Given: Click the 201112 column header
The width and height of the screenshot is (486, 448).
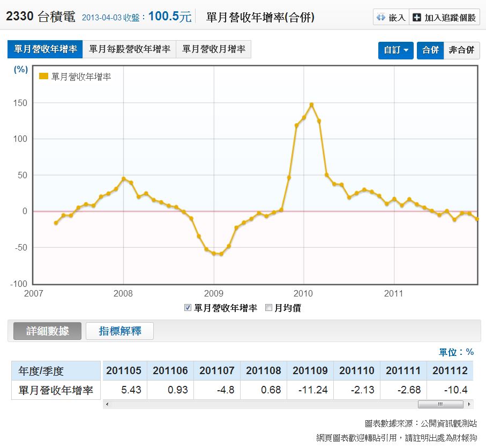Looking at the screenshot, I should coord(450,370).
